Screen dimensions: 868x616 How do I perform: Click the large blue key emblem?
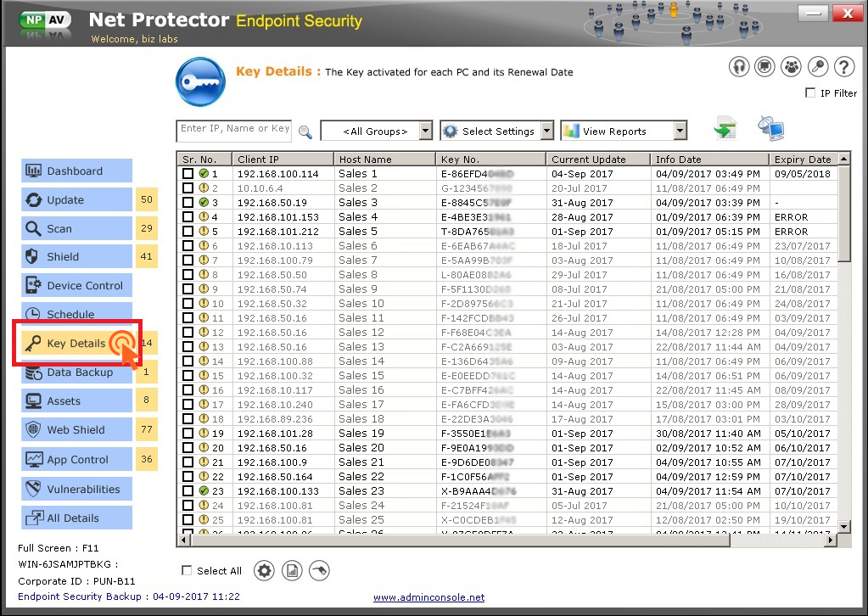200,82
